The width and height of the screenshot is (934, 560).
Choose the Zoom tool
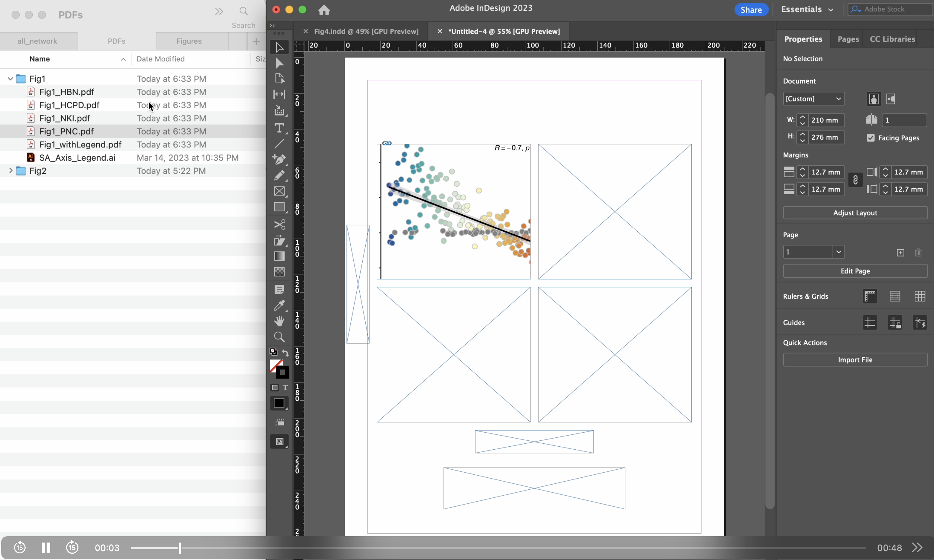(x=279, y=336)
